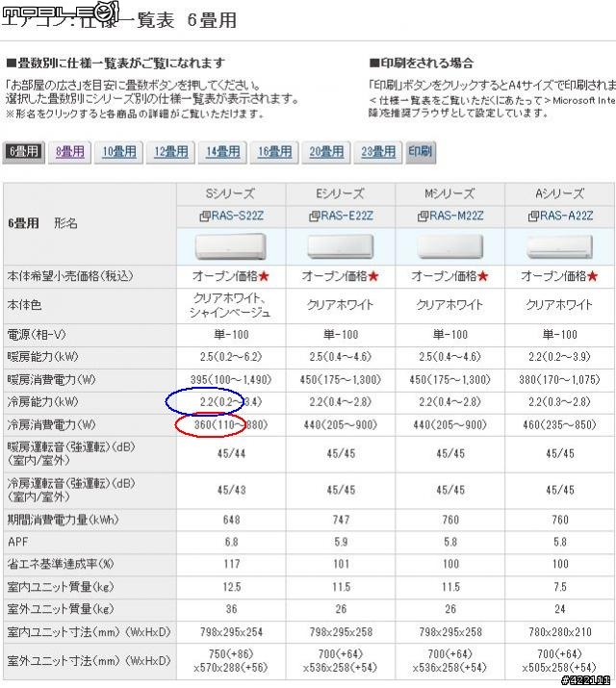This screenshot has height=688, width=616.
Task: Switch to the 12畳用 tab
Action: [170, 152]
